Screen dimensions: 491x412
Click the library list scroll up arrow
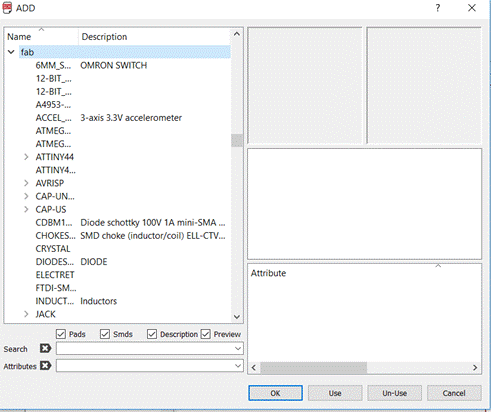click(x=237, y=34)
